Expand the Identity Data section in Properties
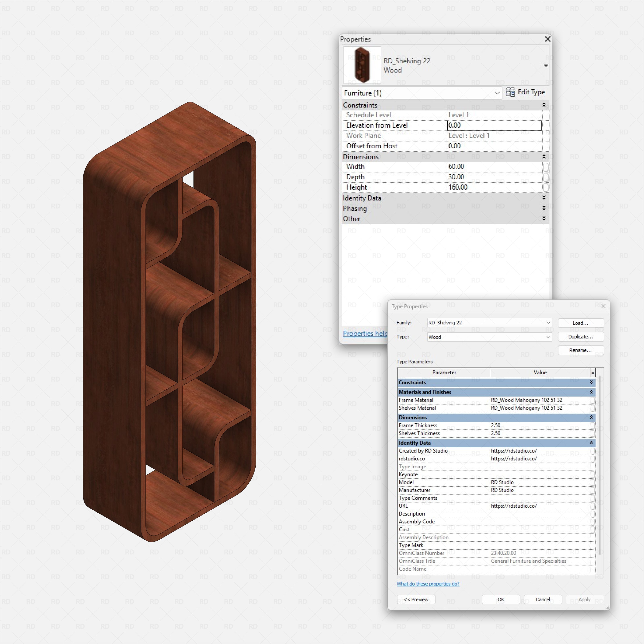The image size is (644, 644). pyautogui.click(x=544, y=198)
